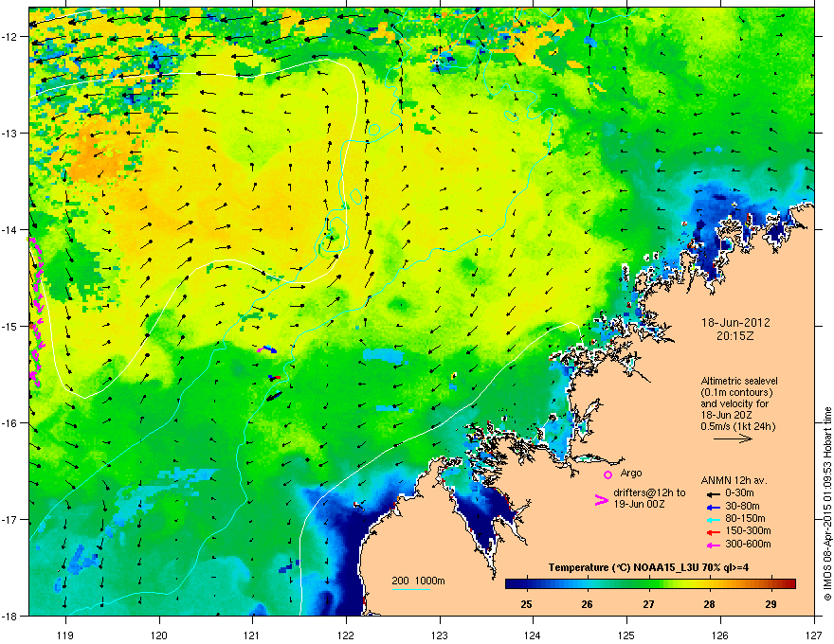834x644 pixels.
Task: Click the colorbar tick label 28
Action: [709, 604]
